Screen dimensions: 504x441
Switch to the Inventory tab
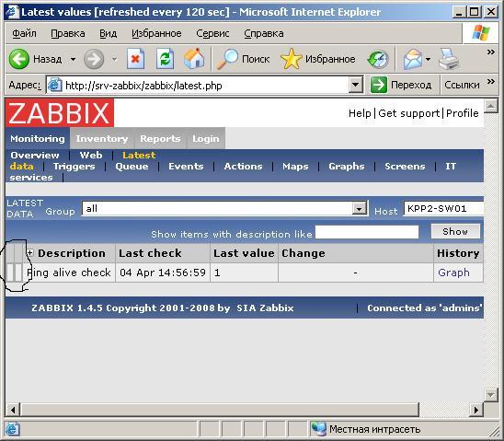pyautogui.click(x=102, y=139)
